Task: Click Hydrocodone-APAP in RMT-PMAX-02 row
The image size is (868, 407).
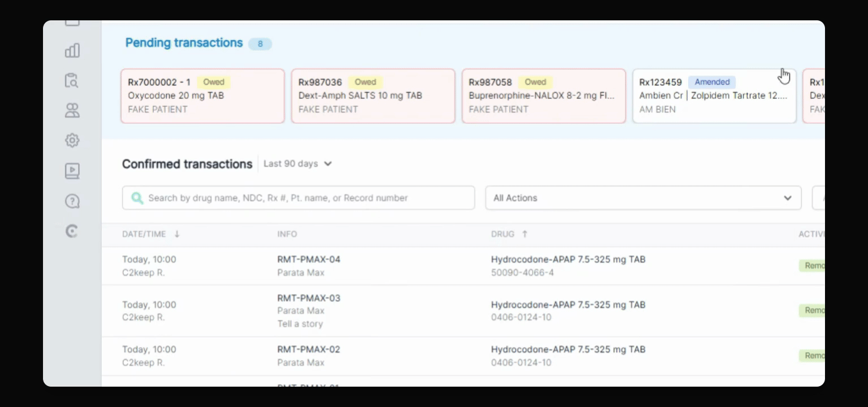Action: (x=568, y=349)
